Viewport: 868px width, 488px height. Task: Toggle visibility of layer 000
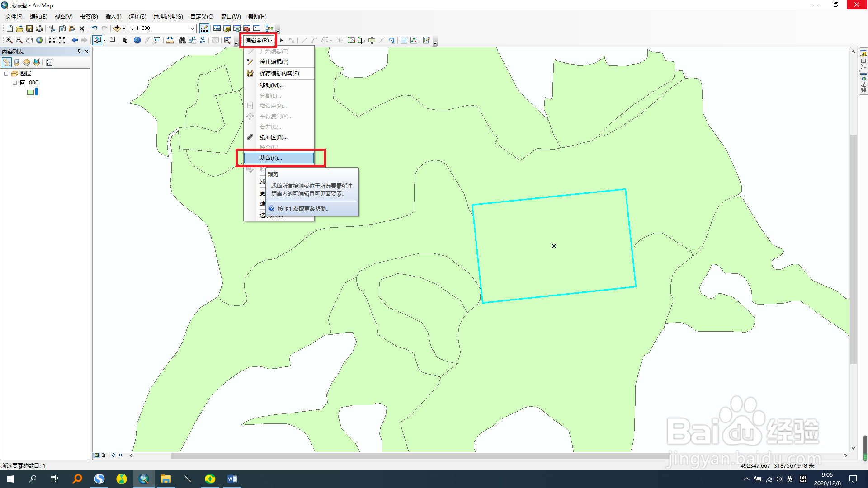tap(23, 83)
